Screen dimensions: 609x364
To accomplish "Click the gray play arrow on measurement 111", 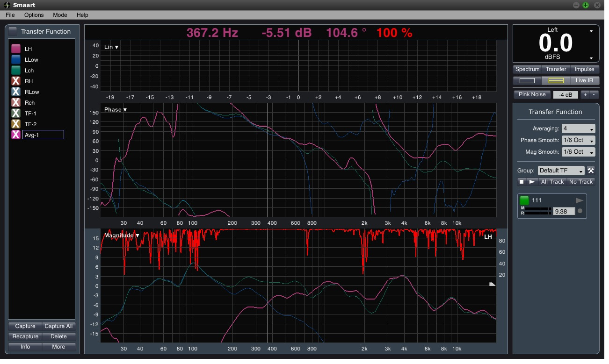I will (580, 200).
